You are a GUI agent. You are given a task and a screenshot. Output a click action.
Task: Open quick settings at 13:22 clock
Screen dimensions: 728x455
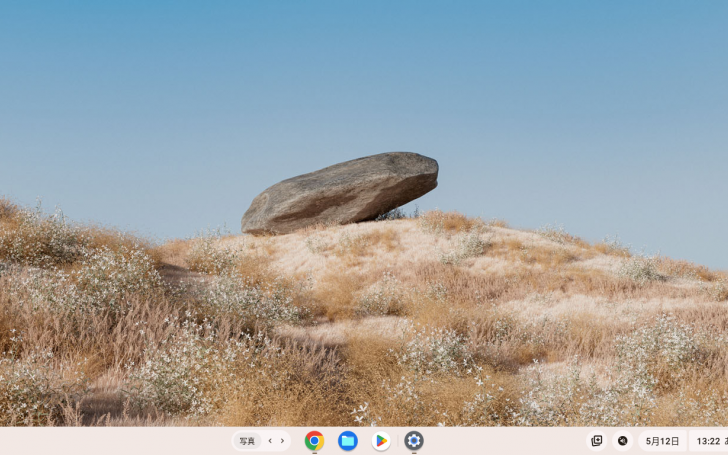708,441
